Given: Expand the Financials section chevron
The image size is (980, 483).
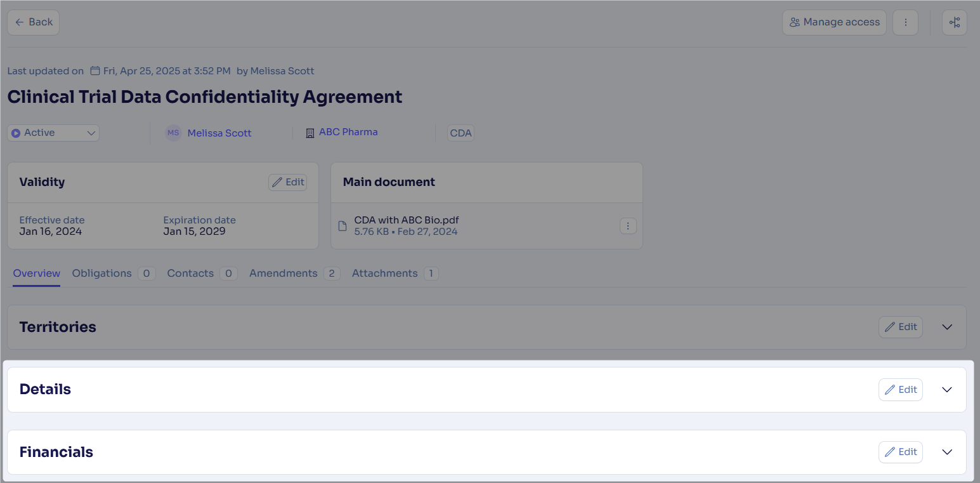Looking at the screenshot, I should tap(947, 452).
